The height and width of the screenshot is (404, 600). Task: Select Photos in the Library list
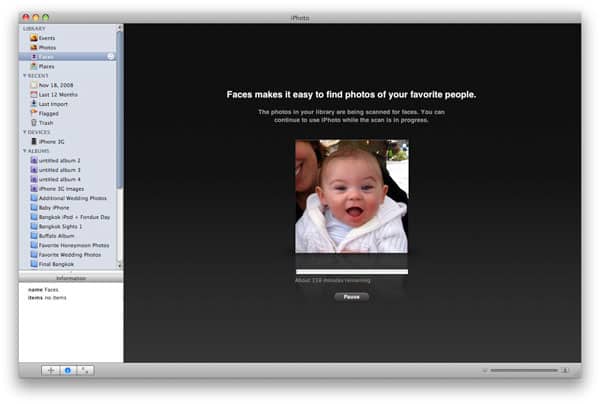pyautogui.click(x=47, y=47)
